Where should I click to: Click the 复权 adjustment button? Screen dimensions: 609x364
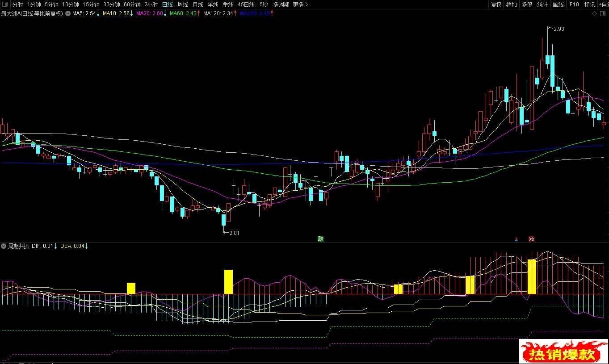[496, 4]
